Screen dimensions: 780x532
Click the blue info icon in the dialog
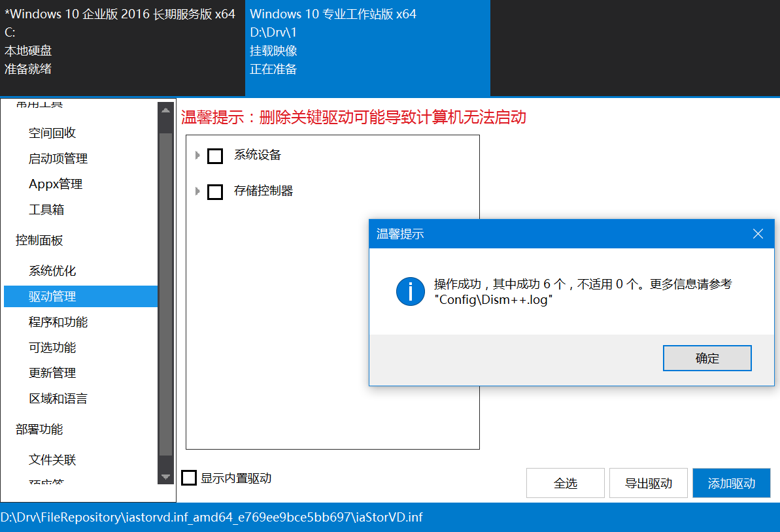pos(411,291)
